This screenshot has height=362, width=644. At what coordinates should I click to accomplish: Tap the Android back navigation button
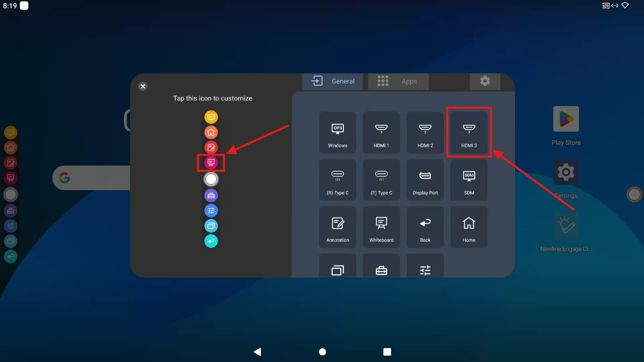click(257, 352)
